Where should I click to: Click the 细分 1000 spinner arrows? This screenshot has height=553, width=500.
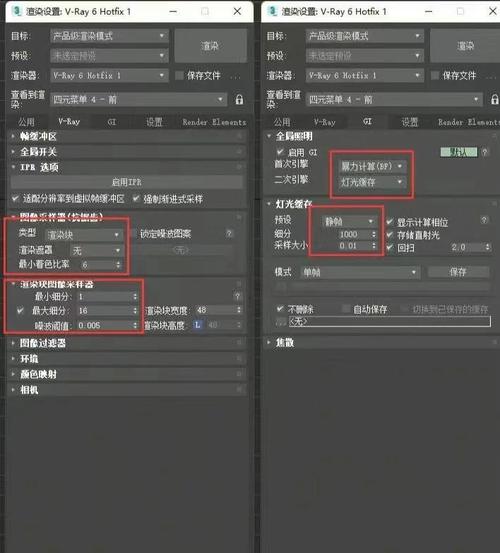coord(374,235)
